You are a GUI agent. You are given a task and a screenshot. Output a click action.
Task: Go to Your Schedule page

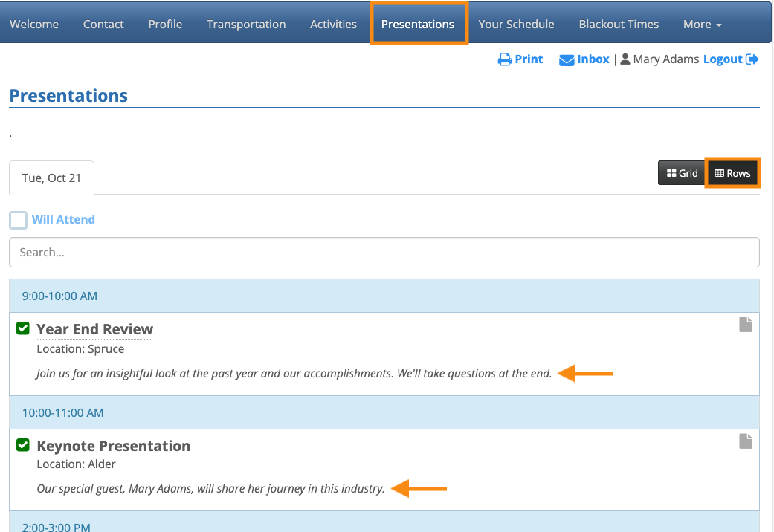click(x=516, y=25)
